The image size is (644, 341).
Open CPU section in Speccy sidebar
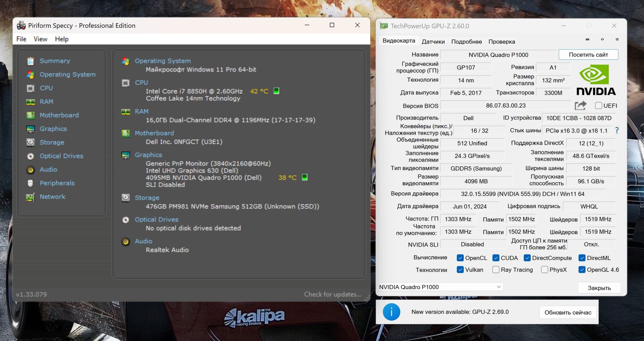point(46,88)
